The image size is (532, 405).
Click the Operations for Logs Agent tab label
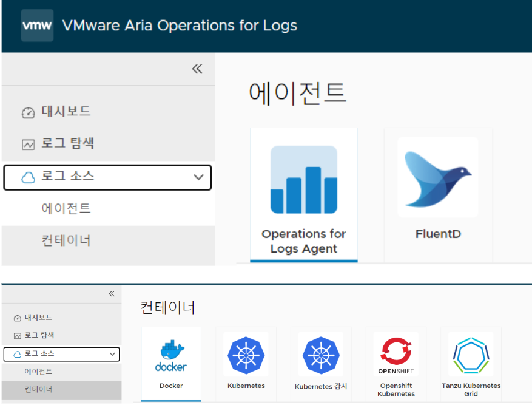[x=304, y=242]
